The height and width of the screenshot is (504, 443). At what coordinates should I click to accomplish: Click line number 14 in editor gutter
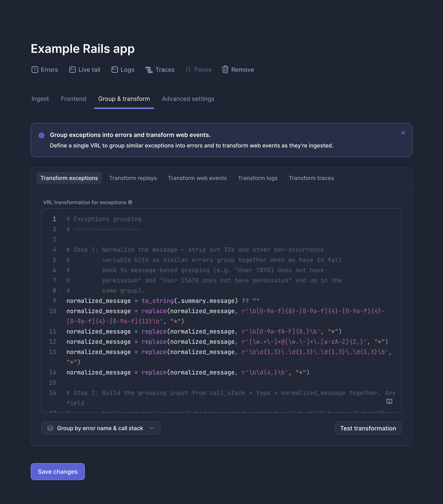point(53,372)
